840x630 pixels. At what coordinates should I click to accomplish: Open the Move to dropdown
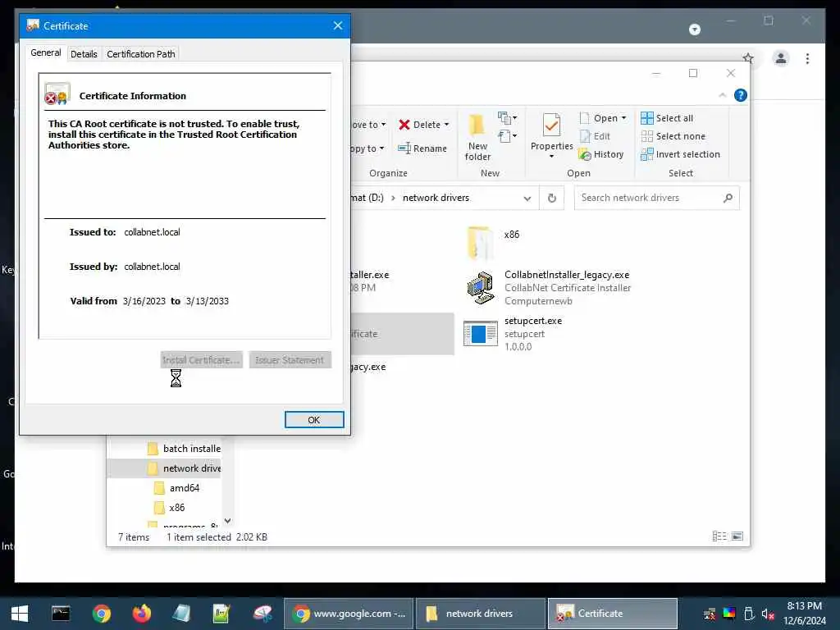point(368,125)
